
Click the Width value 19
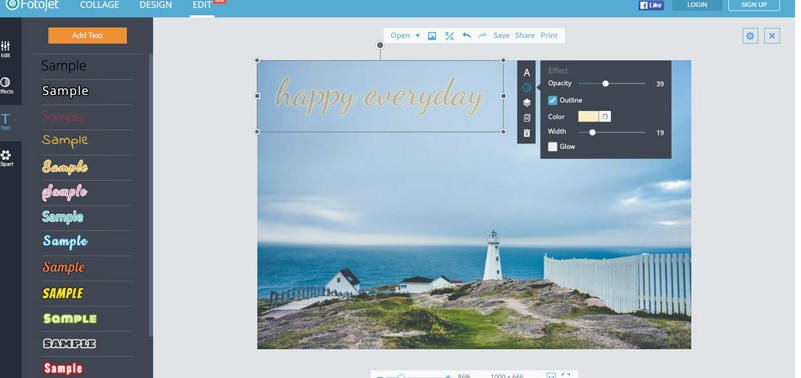[x=659, y=133]
